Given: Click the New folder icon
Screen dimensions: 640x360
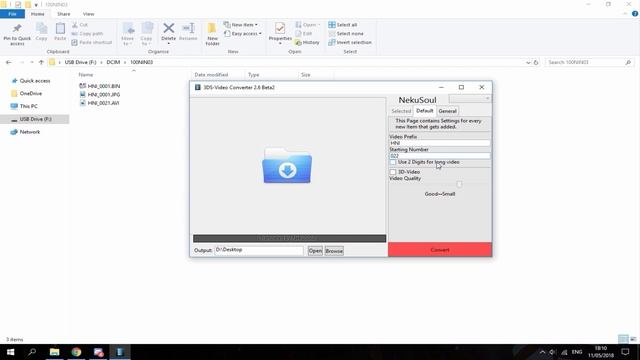Looking at the screenshot, I should (212, 29).
